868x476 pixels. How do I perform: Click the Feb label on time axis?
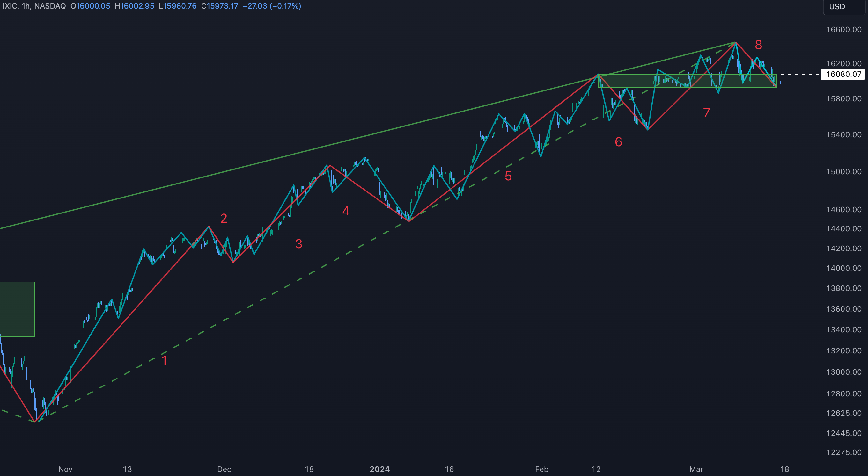[541, 469]
